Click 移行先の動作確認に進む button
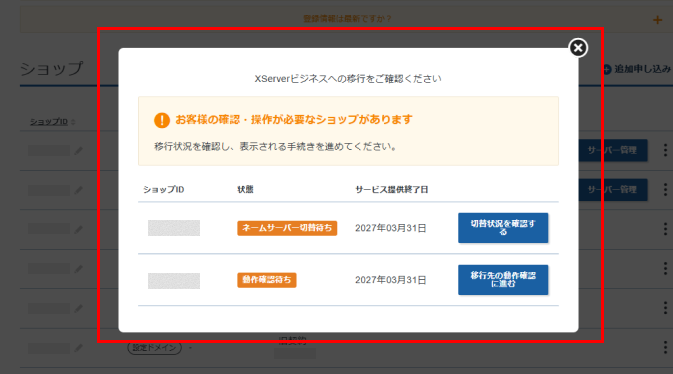The width and height of the screenshot is (673, 374). pyautogui.click(x=503, y=280)
